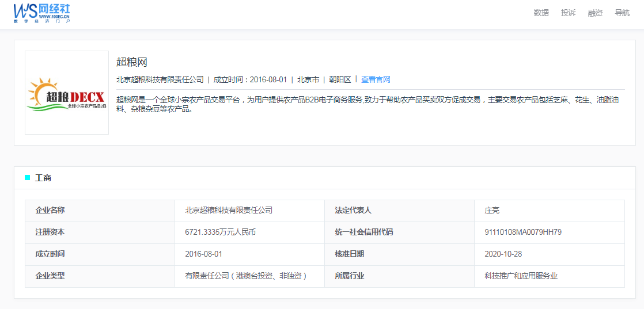This screenshot has width=644, height=309.
Task: Go to the 融资 navigation item
Action: pos(595,13)
